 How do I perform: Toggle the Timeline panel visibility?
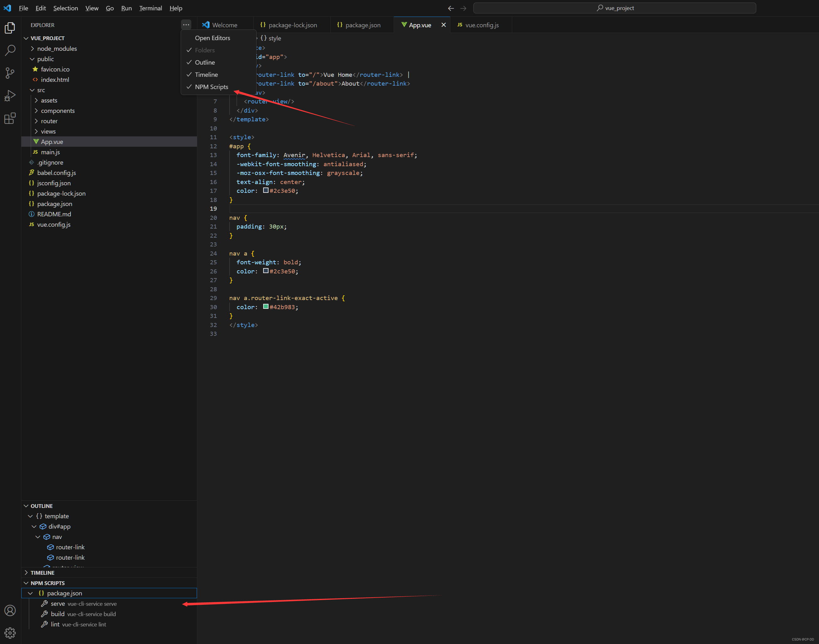pyautogui.click(x=205, y=74)
